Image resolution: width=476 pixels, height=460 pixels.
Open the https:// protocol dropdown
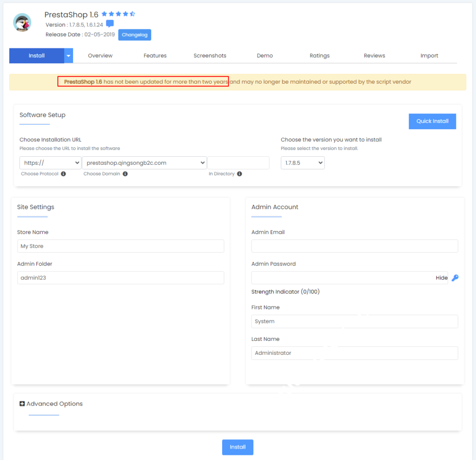click(x=51, y=163)
